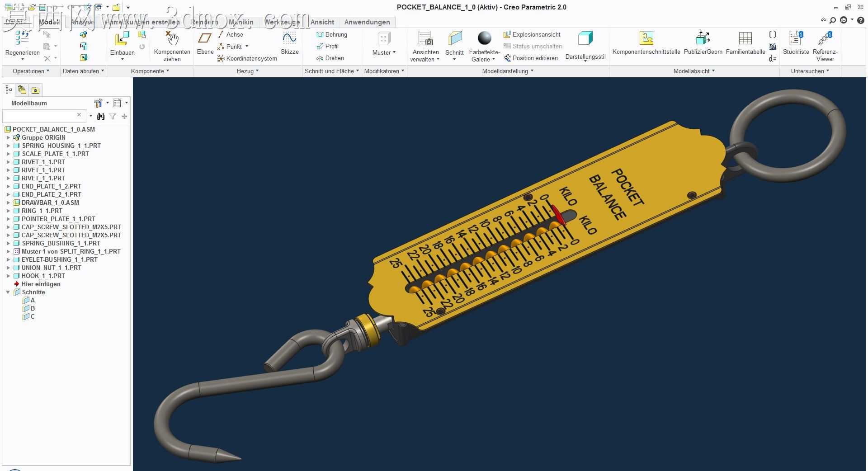Launch the Referenz-Viewer
Screen dimensions: 868x471
825,38
